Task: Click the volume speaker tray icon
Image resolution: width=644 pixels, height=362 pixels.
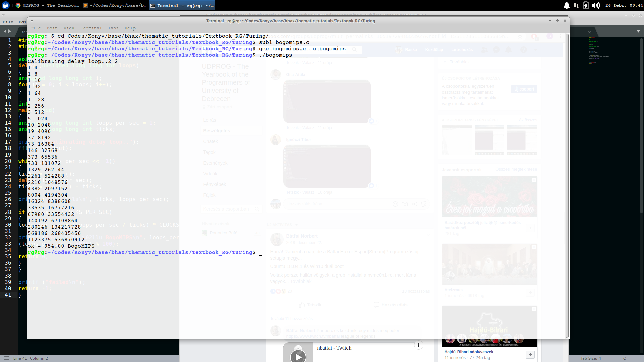Action: (596, 5)
